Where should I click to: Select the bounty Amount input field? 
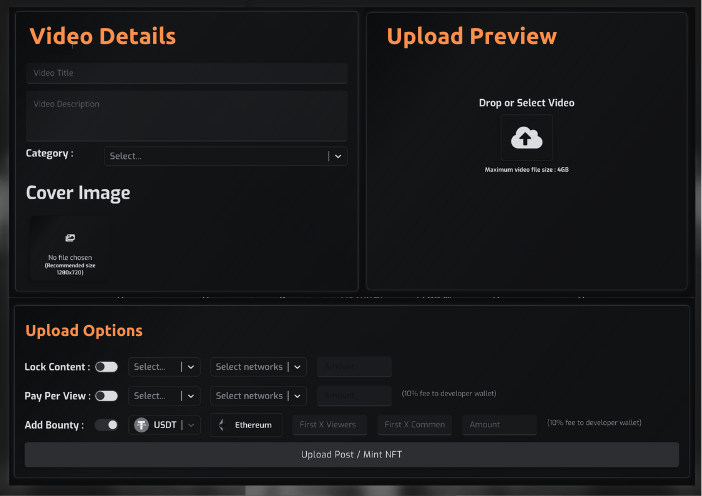click(500, 425)
